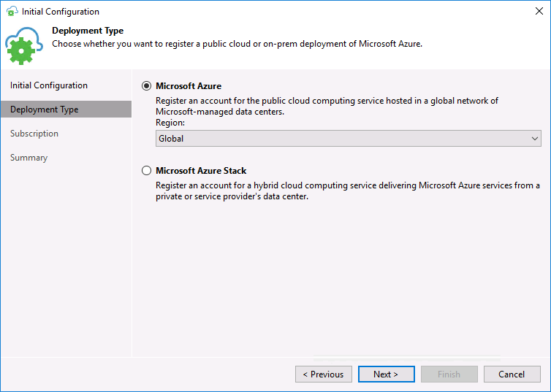
Task: Click the Region dropdown chevron arrow
Action: point(534,138)
